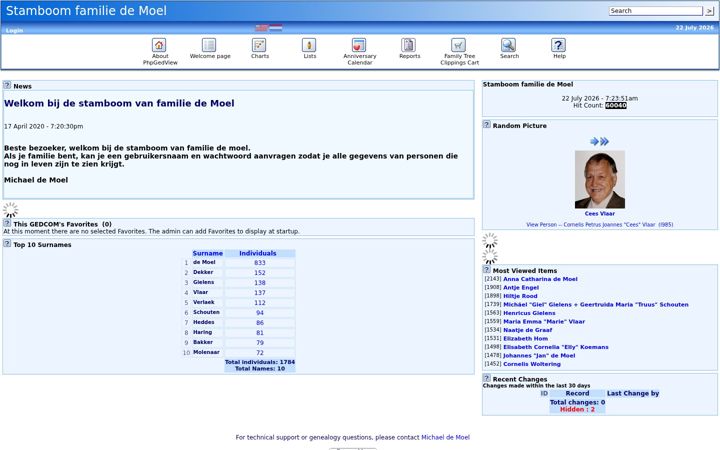Click the Login link
This screenshot has height=450, width=720.
pyautogui.click(x=14, y=30)
